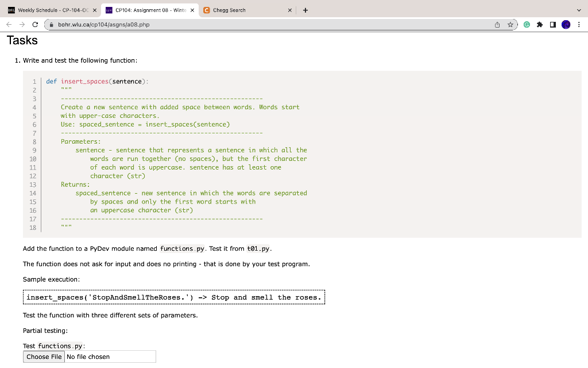This screenshot has height=368, width=588.
Task: Open the tab search chevron at top right
Action: point(580,10)
